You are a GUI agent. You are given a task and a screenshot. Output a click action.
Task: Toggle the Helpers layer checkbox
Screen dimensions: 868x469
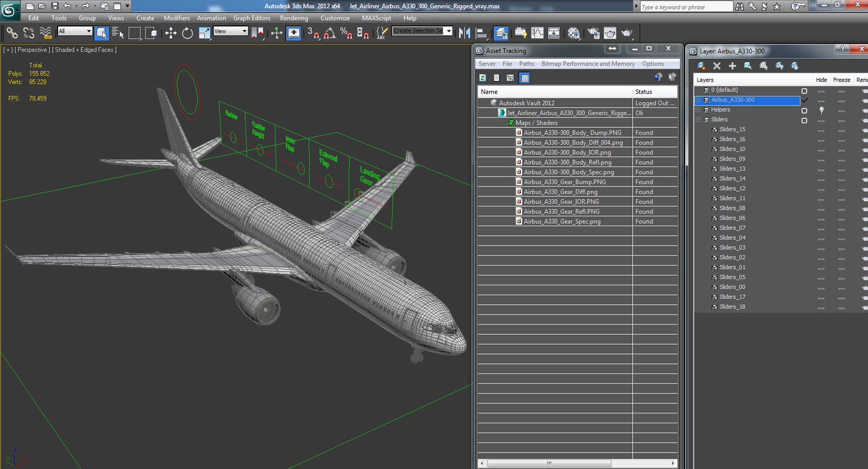point(804,110)
